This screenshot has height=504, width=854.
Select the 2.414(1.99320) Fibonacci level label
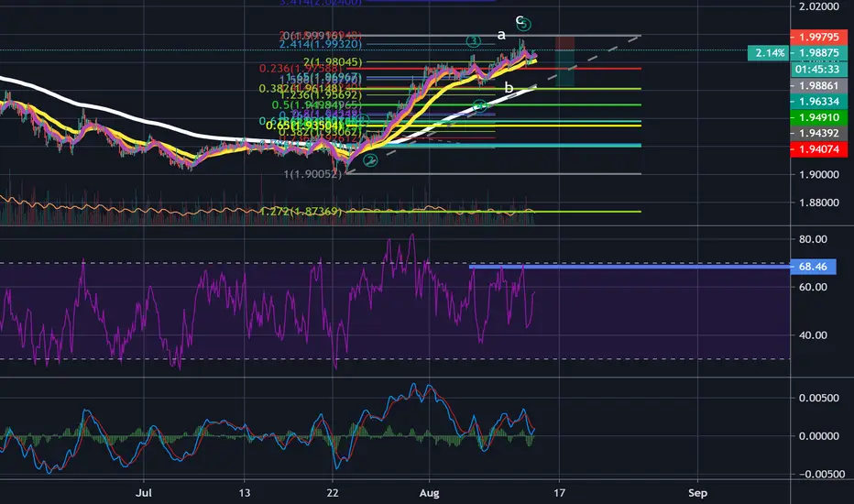(x=321, y=44)
